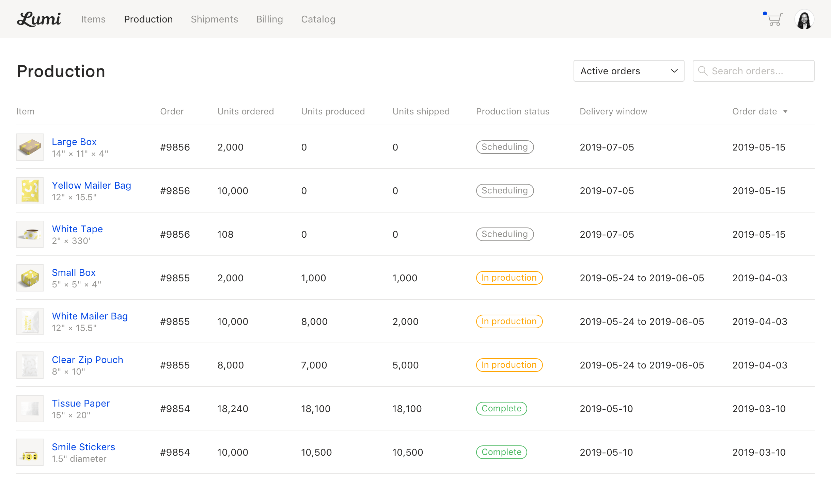Click 18,240 units ordered for Tissue Paper
The height and width of the screenshot is (504, 831).
[233, 409]
